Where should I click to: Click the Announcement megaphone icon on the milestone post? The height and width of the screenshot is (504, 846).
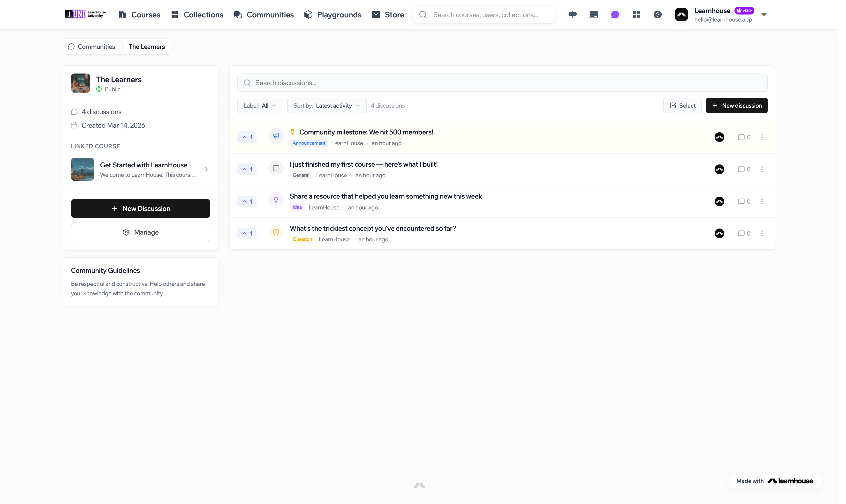(276, 136)
